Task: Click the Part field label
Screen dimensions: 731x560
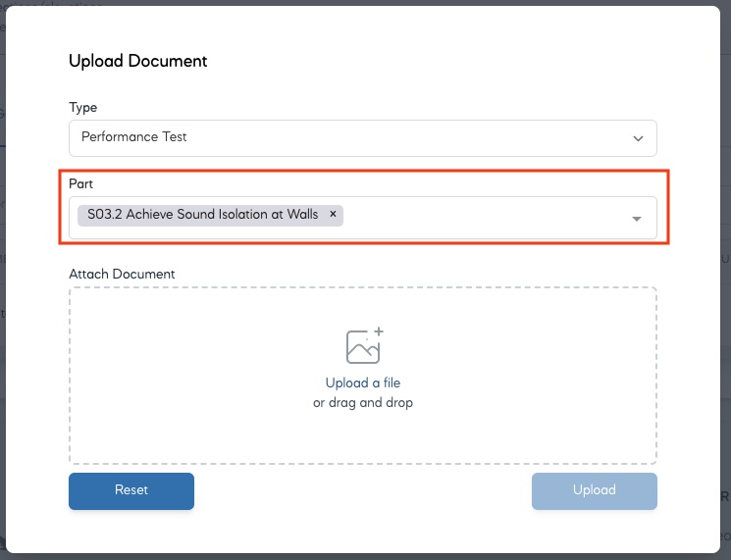Action: click(x=80, y=183)
